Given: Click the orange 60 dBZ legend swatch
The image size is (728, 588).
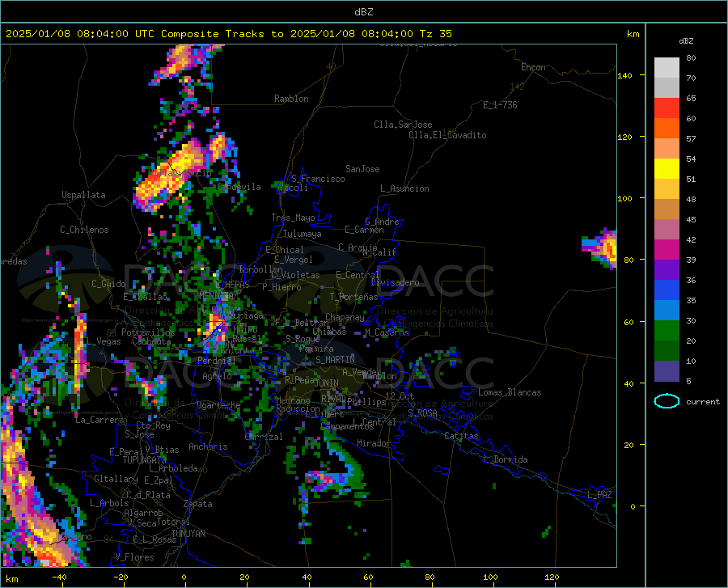Looking at the screenshot, I should 667,128.
